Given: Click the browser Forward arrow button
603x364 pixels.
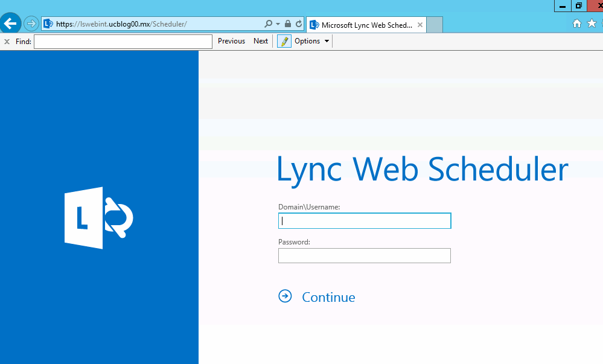Looking at the screenshot, I should 31,24.
